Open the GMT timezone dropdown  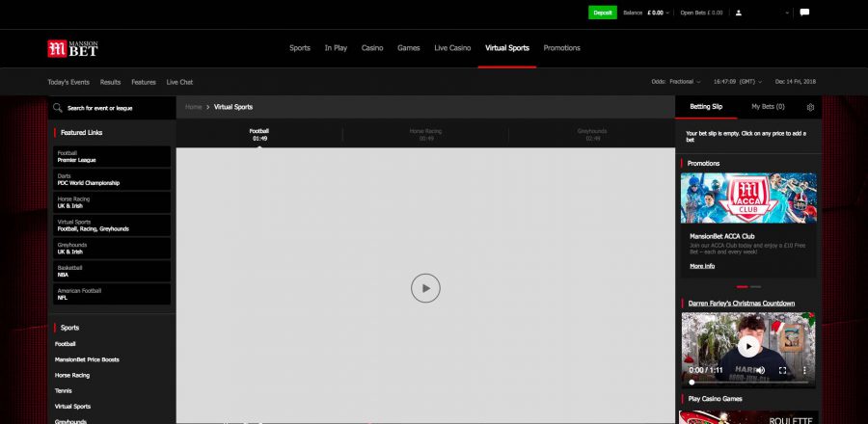pyautogui.click(x=738, y=82)
